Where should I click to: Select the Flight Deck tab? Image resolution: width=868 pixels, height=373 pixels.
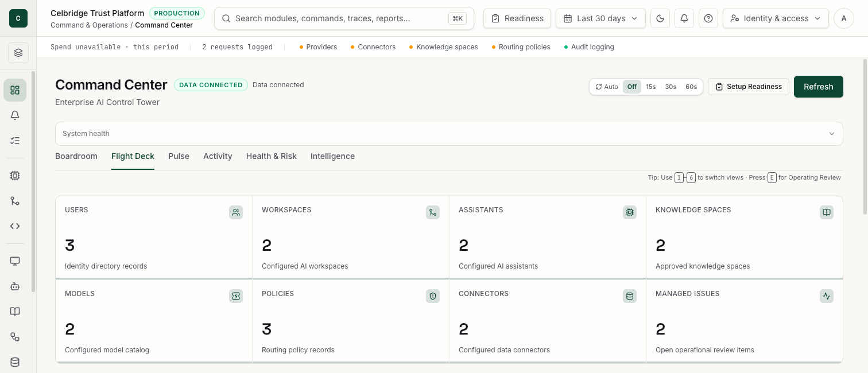(133, 156)
